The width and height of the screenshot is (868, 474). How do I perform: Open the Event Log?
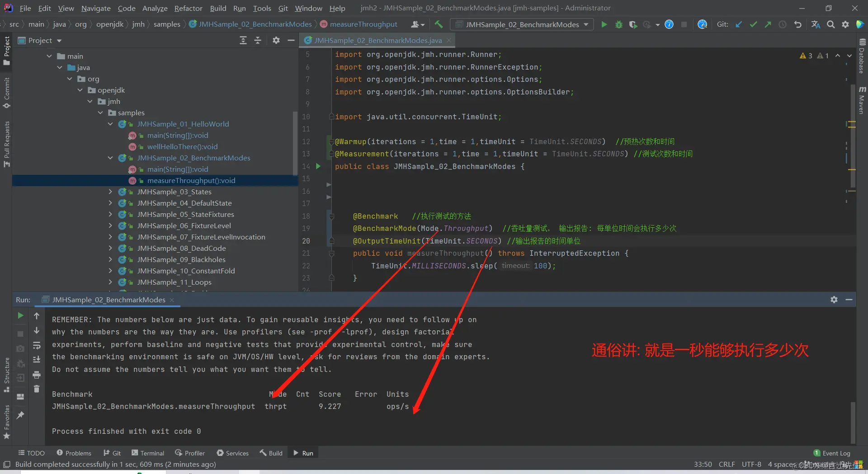coord(831,453)
